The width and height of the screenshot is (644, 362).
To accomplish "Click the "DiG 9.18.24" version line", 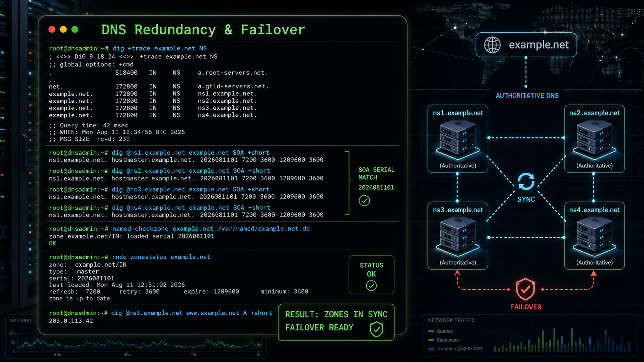I will (x=133, y=57).
